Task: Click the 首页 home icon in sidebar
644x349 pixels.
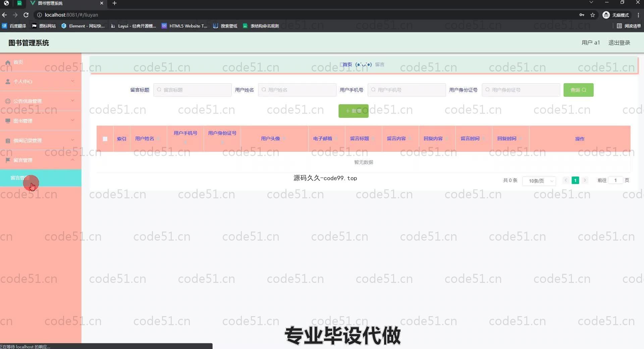Action: (8, 62)
